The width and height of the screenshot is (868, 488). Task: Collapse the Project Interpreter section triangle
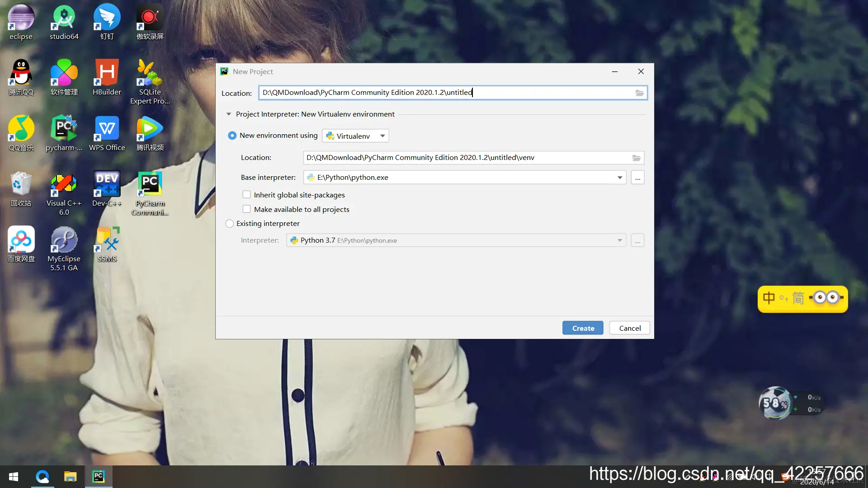click(x=229, y=114)
